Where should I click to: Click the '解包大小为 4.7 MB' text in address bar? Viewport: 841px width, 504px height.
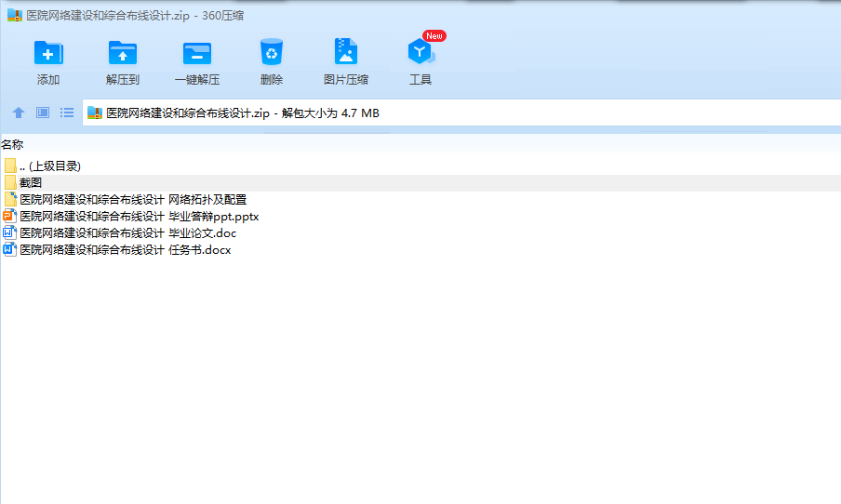[x=330, y=113]
